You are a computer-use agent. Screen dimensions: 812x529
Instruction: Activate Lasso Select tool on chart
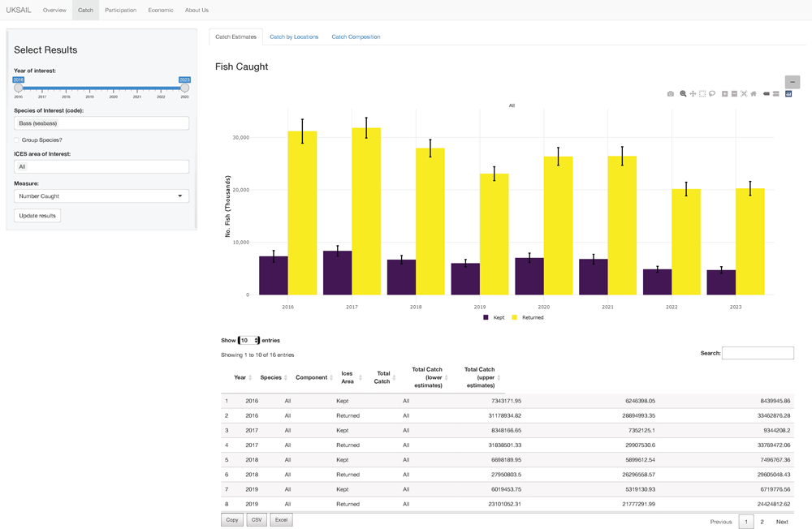pyautogui.click(x=712, y=94)
